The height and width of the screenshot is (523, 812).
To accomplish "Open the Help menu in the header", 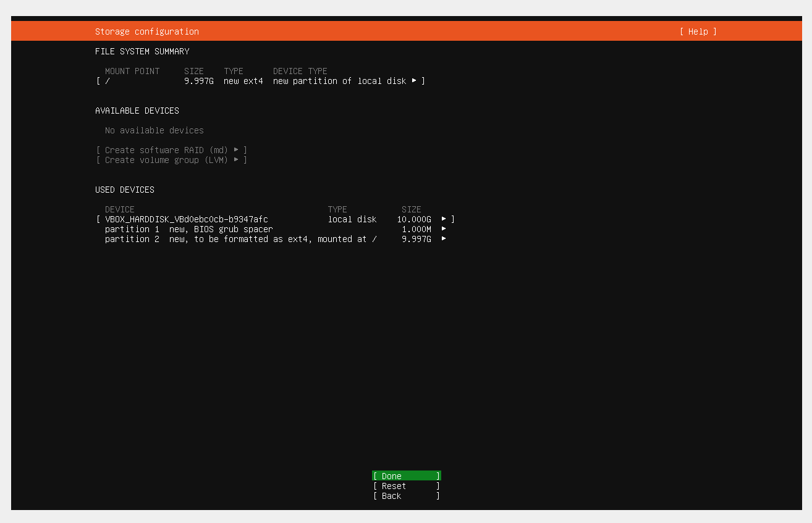I will click(x=698, y=31).
